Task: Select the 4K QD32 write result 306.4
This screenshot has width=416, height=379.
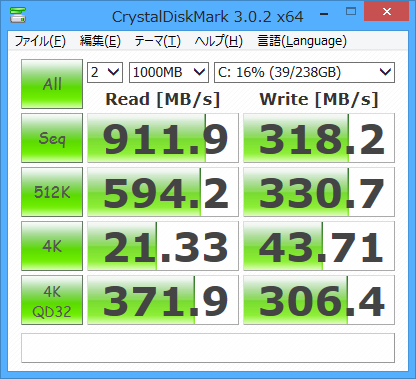Action: click(319, 300)
